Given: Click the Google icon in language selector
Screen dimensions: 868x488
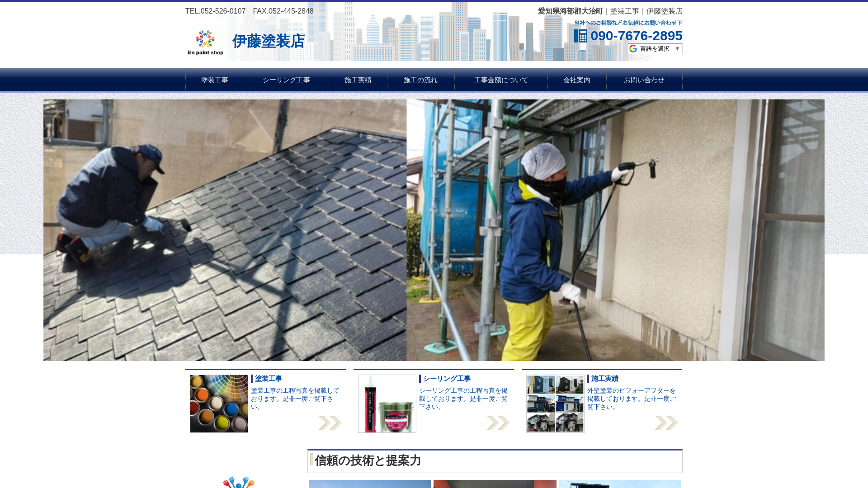Looking at the screenshot, I should 633,49.
